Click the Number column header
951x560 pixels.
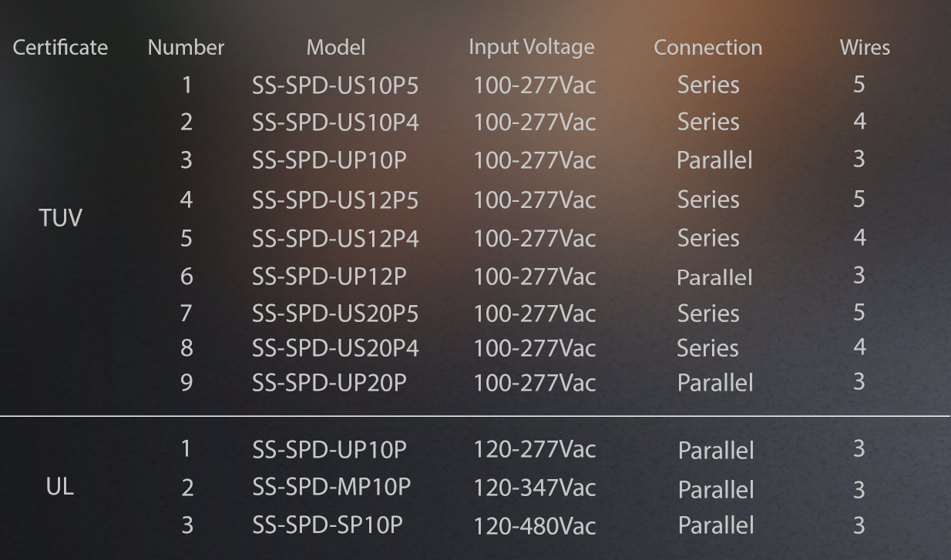coord(186,48)
